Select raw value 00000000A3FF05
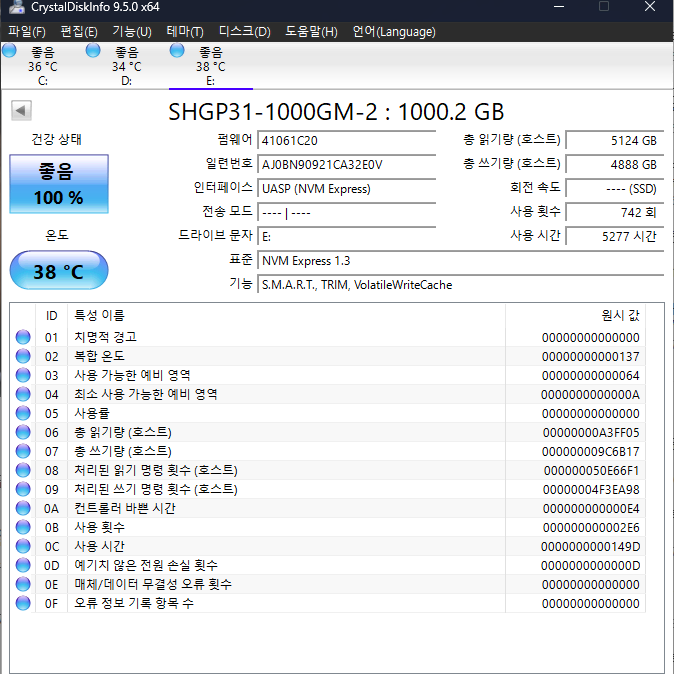 591,432
